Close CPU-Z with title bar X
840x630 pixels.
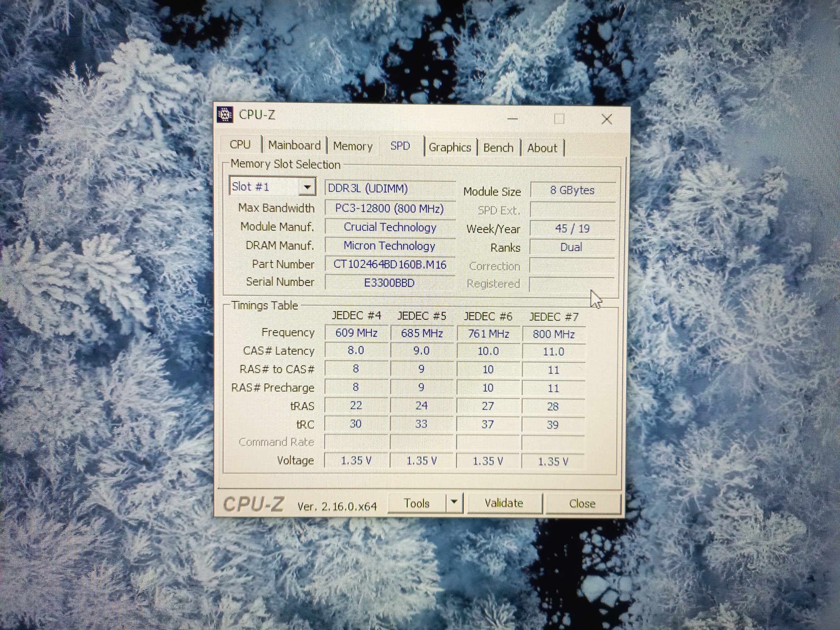pos(606,119)
